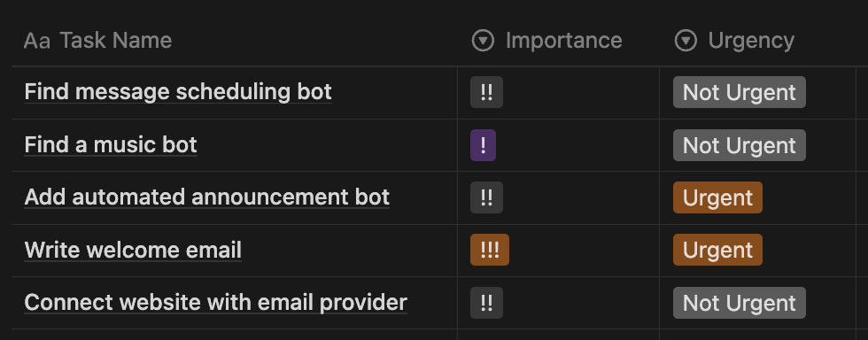The height and width of the screenshot is (340, 868).
Task: Open 'Connect website with email provider' task
Action: click(x=216, y=302)
